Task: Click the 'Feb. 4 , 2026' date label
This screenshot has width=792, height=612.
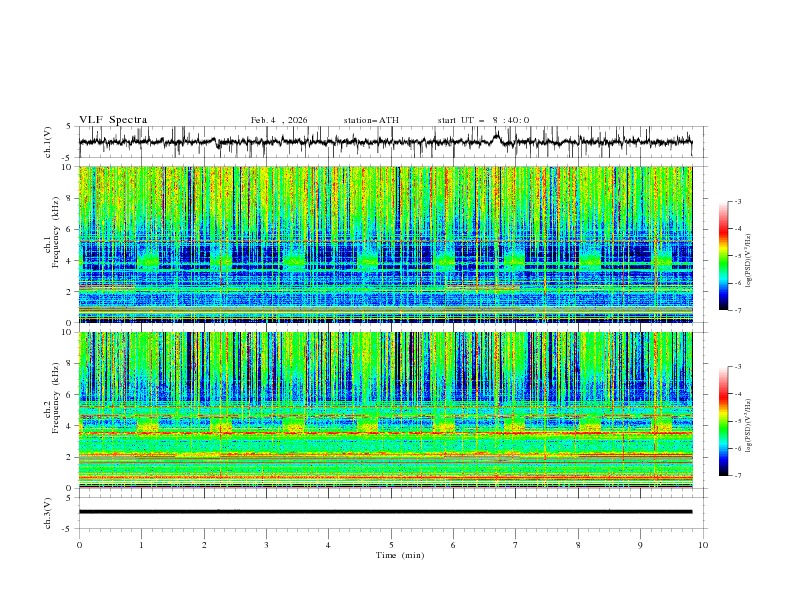Action: (x=279, y=120)
